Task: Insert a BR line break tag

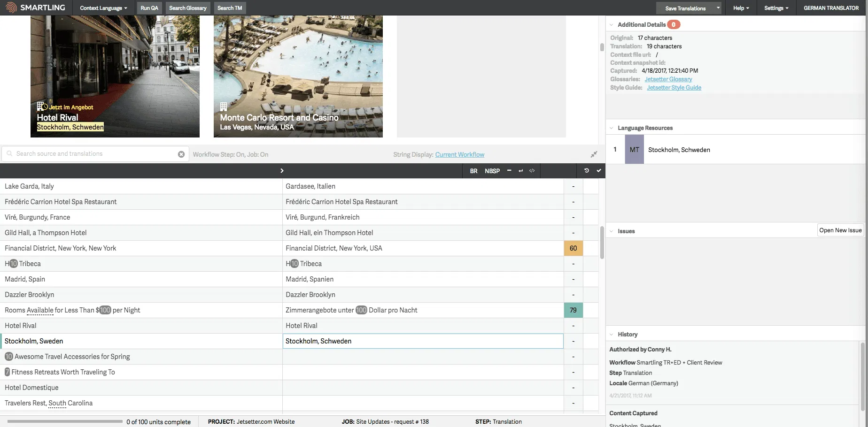Action: point(473,171)
